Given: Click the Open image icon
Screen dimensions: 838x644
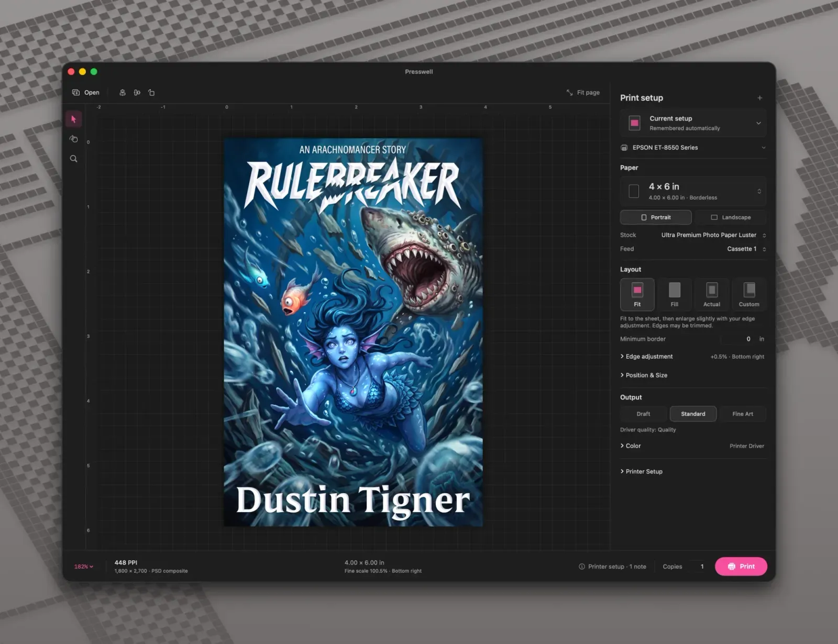Looking at the screenshot, I should point(76,92).
